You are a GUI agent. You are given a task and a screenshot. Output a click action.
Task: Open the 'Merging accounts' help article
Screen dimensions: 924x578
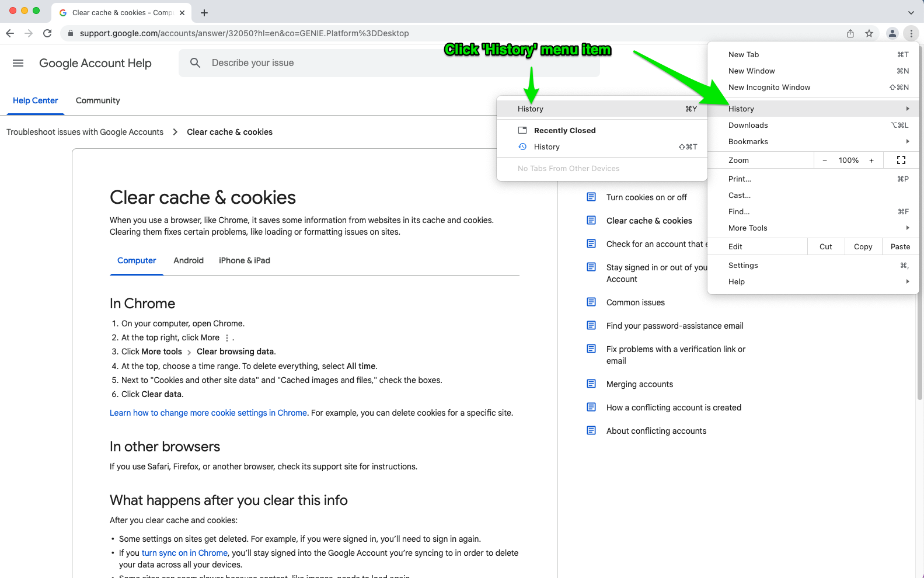(639, 384)
